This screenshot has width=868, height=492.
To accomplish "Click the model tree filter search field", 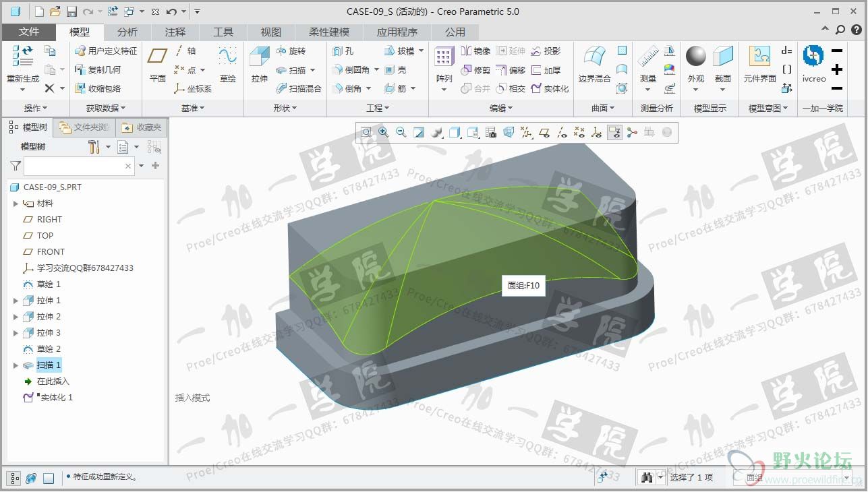I will click(79, 166).
